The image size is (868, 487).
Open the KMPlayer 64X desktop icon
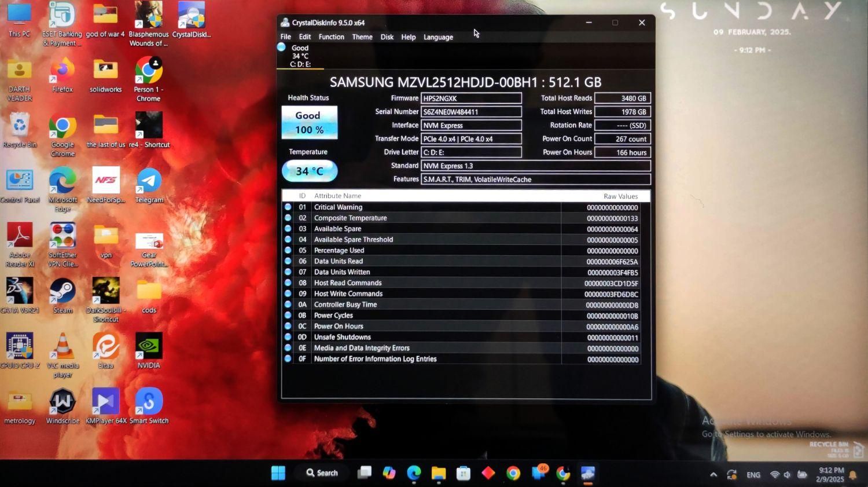[106, 406]
